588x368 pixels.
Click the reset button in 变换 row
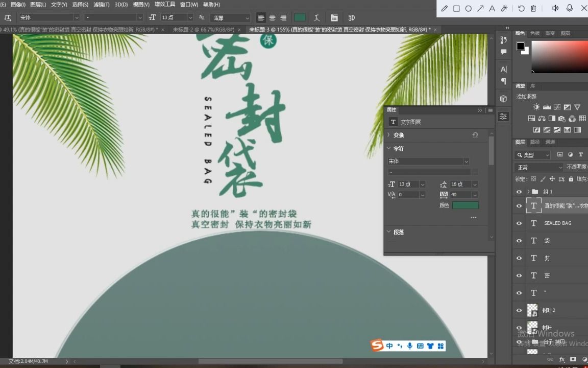[x=475, y=135]
